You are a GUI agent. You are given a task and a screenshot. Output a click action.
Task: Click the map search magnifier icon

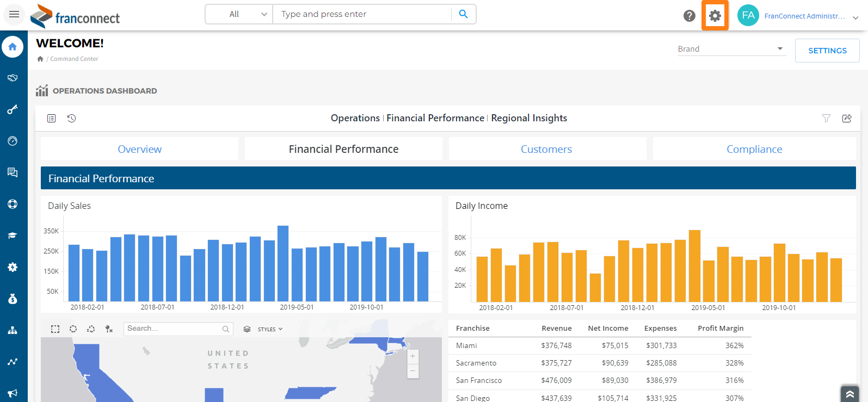pos(226,329)
